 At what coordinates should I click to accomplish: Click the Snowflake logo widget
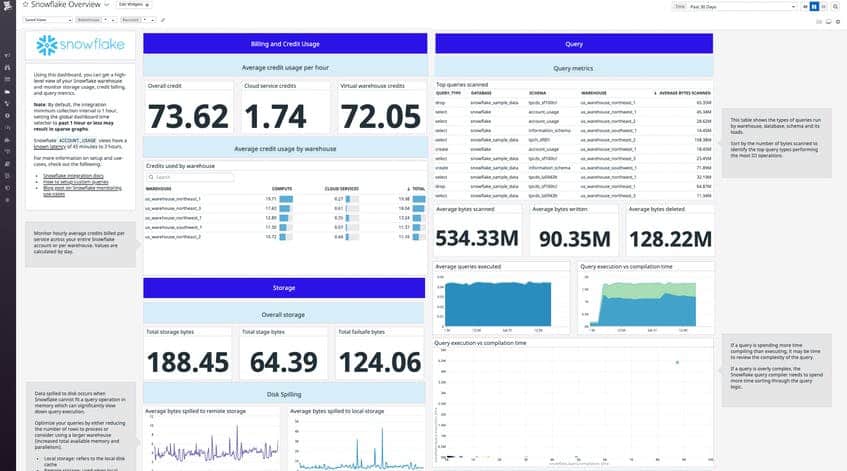pyautogui.click(x=80, y=45)
